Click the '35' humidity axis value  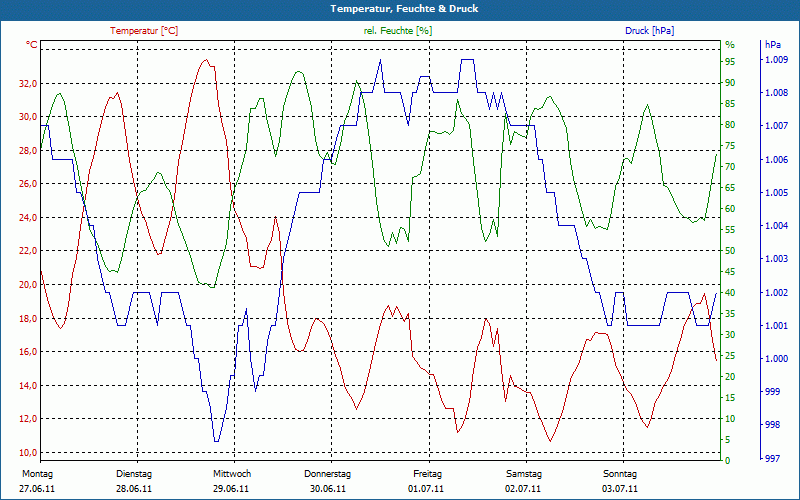730,313
